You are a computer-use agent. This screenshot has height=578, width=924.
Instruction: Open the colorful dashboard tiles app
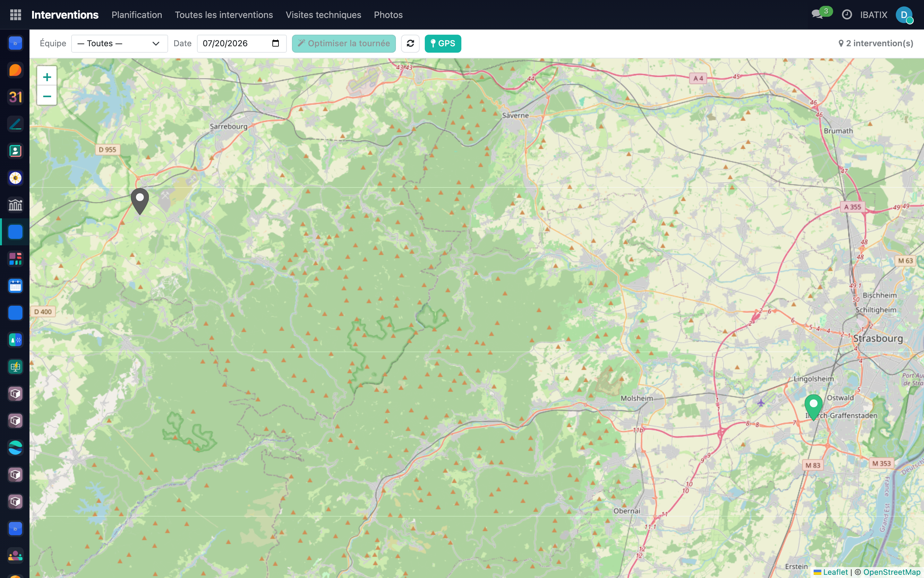[x=15, y=259]
